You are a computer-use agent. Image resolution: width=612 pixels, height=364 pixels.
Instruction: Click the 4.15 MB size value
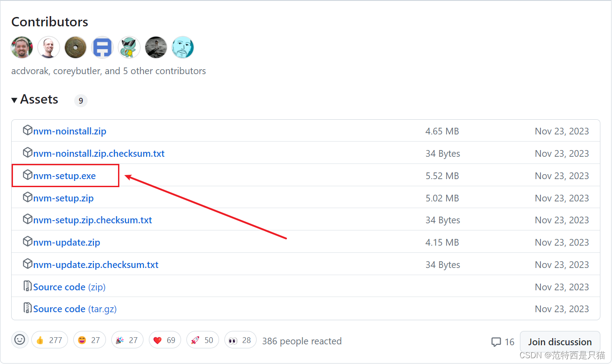[442, 243]
